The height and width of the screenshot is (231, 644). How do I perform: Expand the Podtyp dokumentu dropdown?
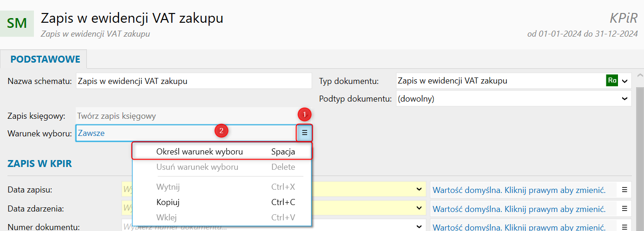coord(624,98)
